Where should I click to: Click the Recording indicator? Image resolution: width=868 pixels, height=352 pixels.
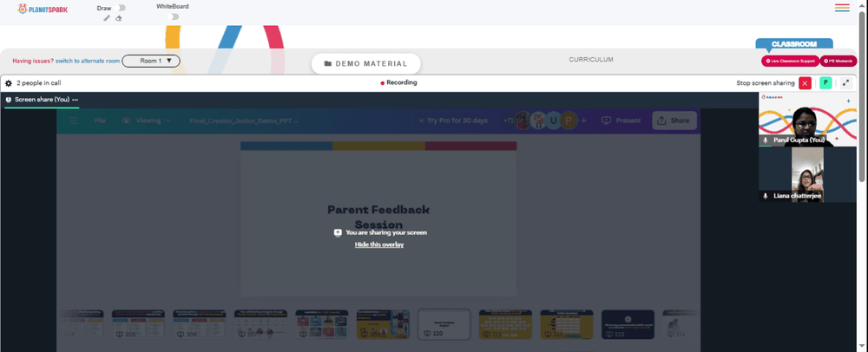click(398, 82)
